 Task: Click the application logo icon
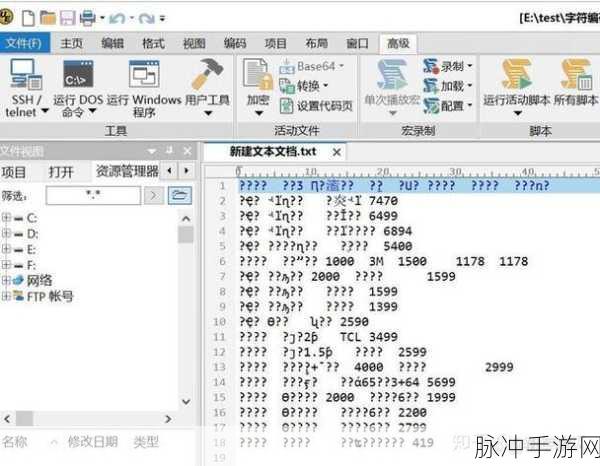[6, 18]
